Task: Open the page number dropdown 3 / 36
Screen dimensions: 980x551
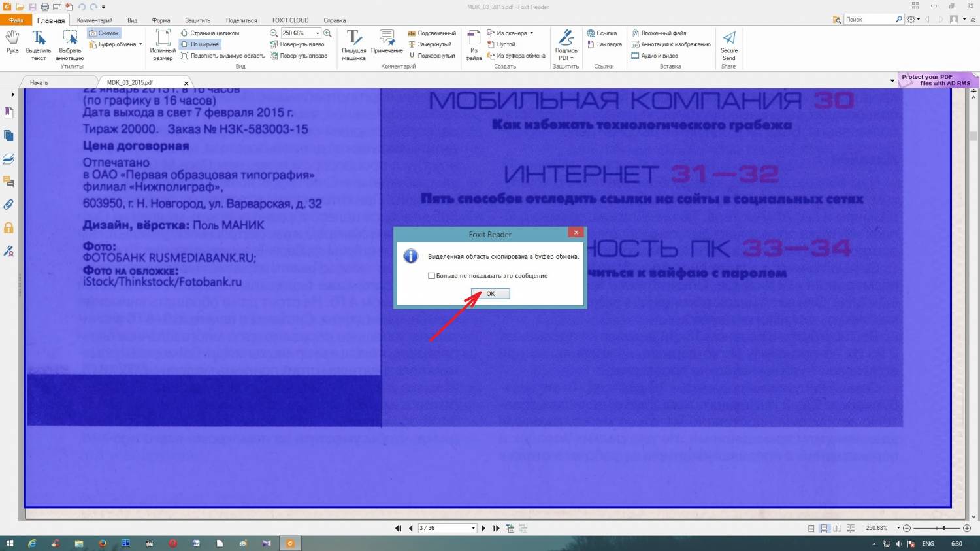Action: (473, 528)
